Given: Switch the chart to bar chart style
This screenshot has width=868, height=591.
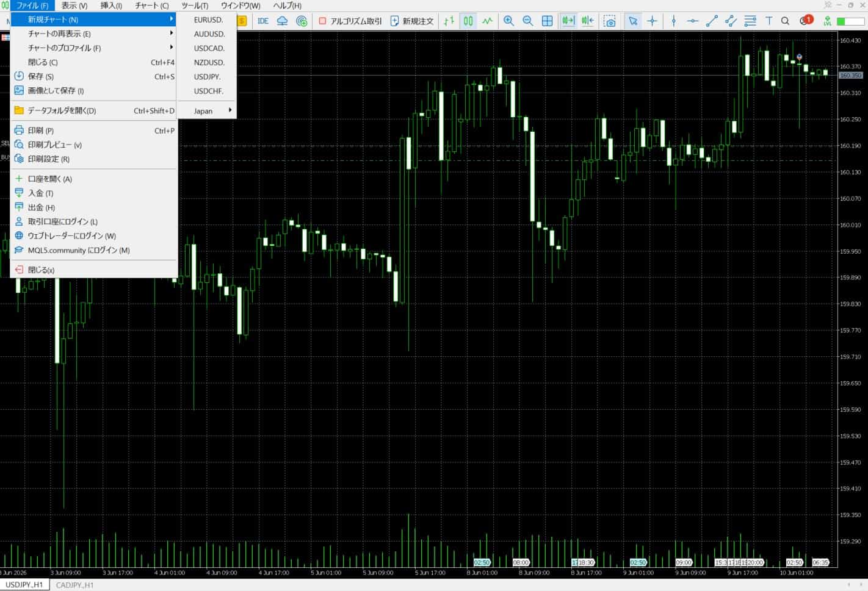Looking at the screenshot, I should pyautogui.click(x=449, y=21).
